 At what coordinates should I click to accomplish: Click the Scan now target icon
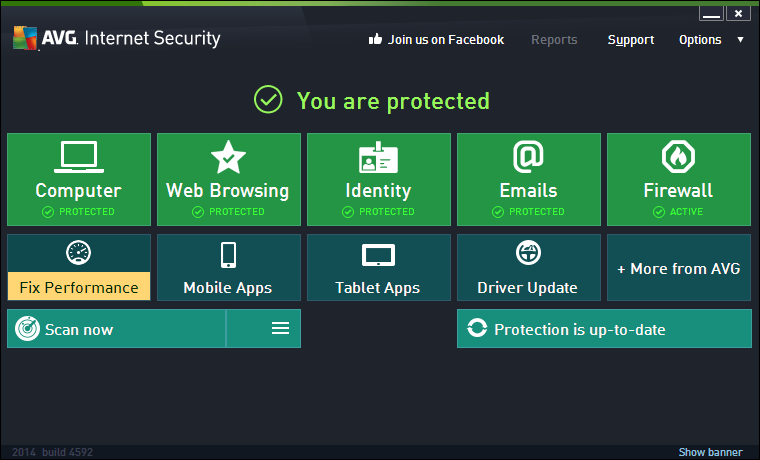27,329
